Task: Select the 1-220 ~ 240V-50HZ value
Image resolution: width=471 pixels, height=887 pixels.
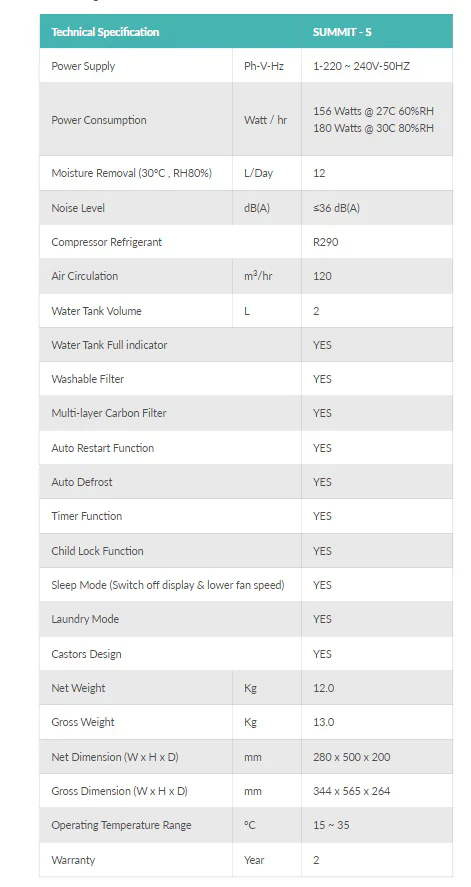Action: [361, 66]
